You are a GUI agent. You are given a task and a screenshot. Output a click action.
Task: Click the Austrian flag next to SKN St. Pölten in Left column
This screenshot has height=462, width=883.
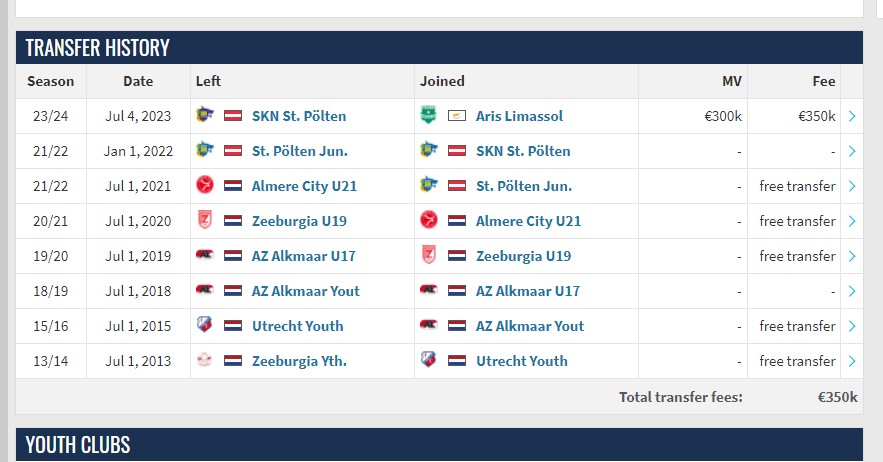233,116
